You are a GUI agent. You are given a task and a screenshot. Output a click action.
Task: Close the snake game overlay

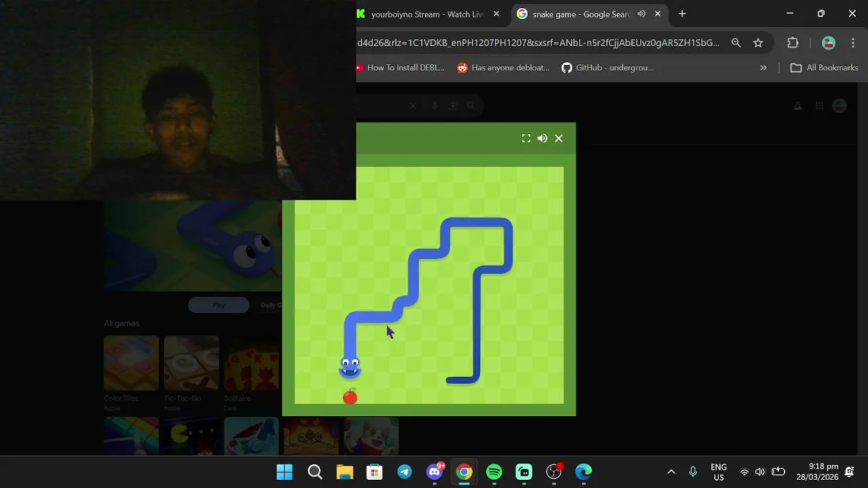[559, 138]
